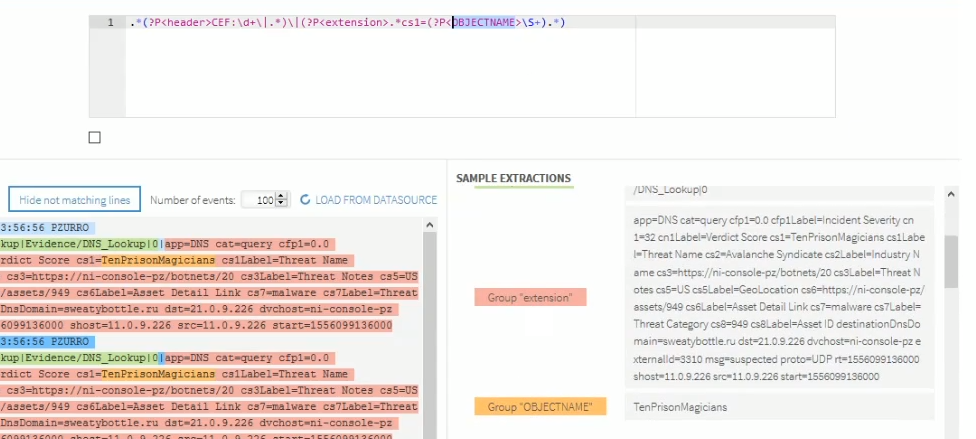Increase the number of events stepper up
This screenshot has height=439, width=976.
[281, 196]
